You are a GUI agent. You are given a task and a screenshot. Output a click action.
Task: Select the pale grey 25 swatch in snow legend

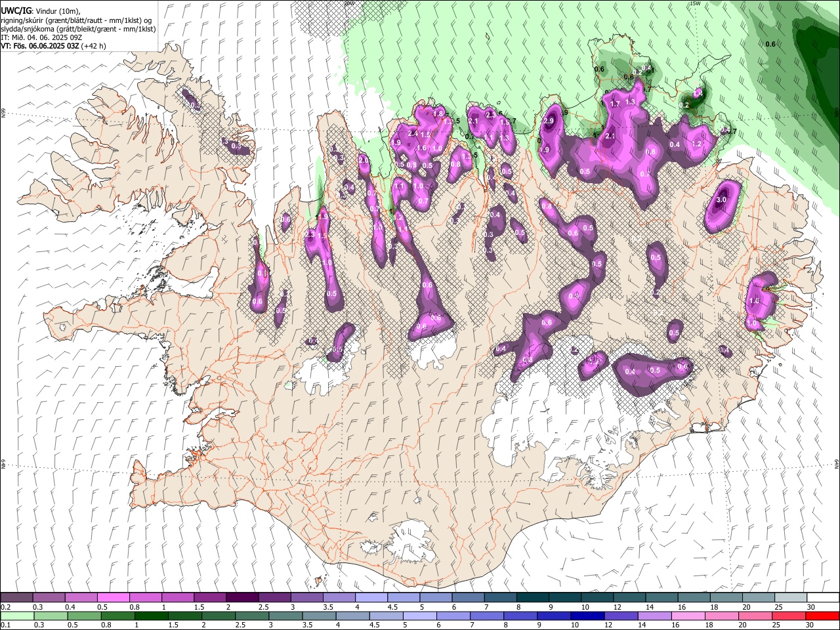click(791, 598)
